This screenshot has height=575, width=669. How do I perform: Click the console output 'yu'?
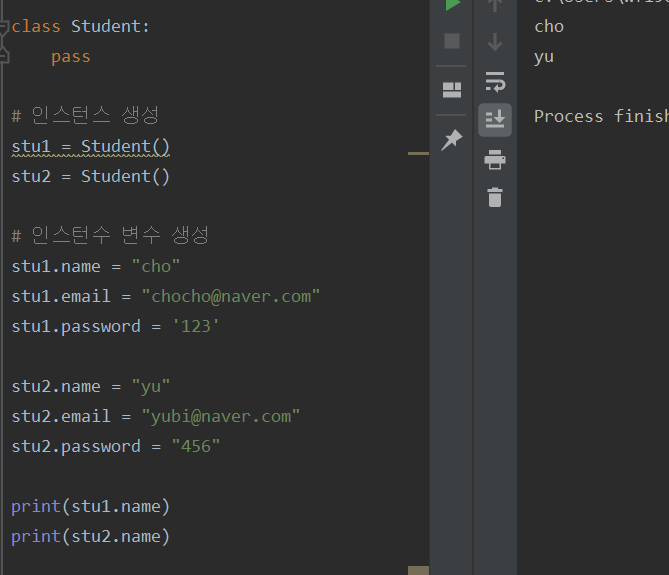(544, 57)
